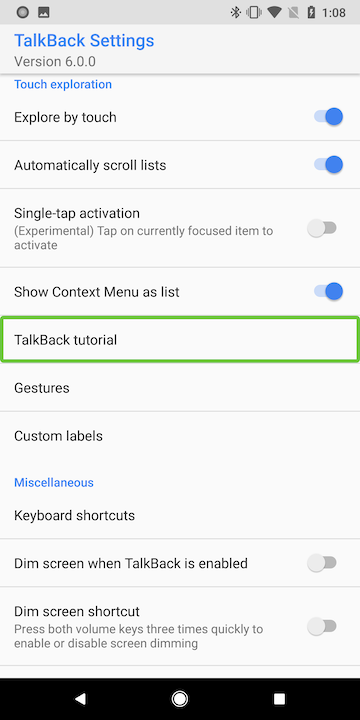Tap the Android back navigation button

pyautogui.click(x=80, y=699)
